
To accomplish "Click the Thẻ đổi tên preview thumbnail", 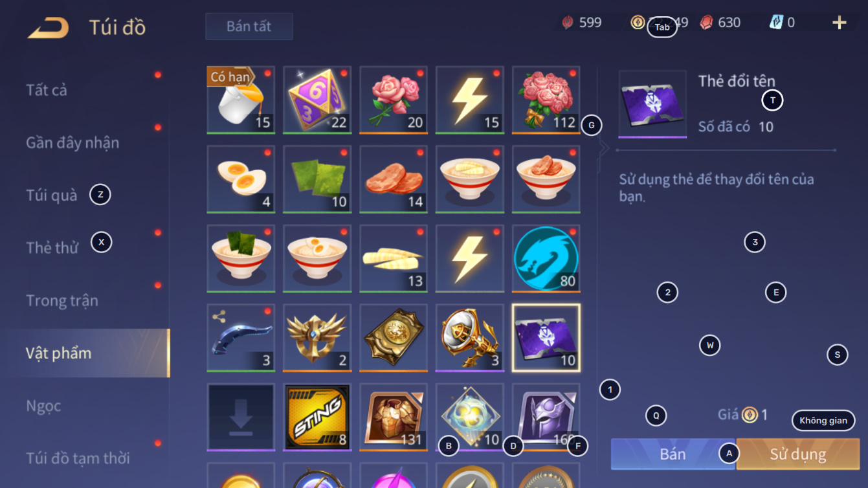I will (x=652, y=104).
